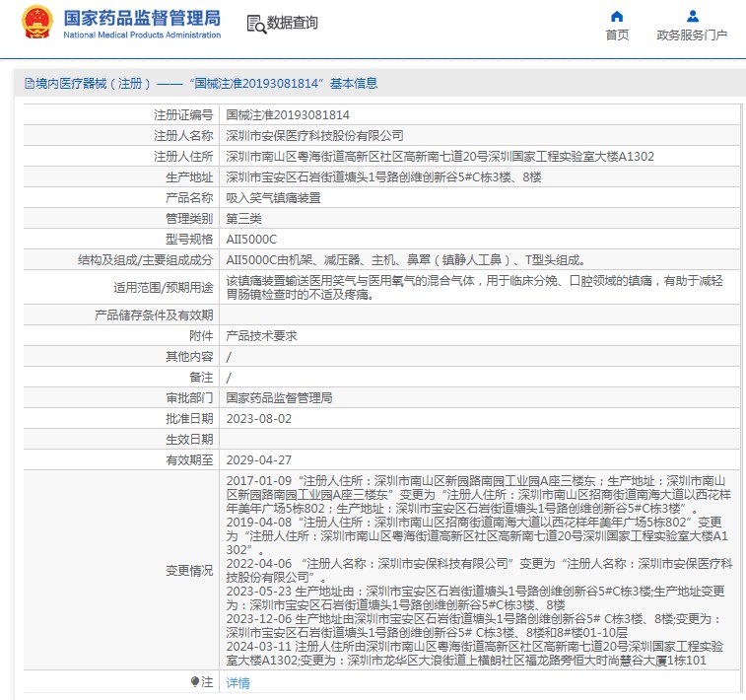Click the 产品储存条件及有效期 row label
Image resolution: width=746 pixels, height=700 pixels.
[x=154, y=315]
